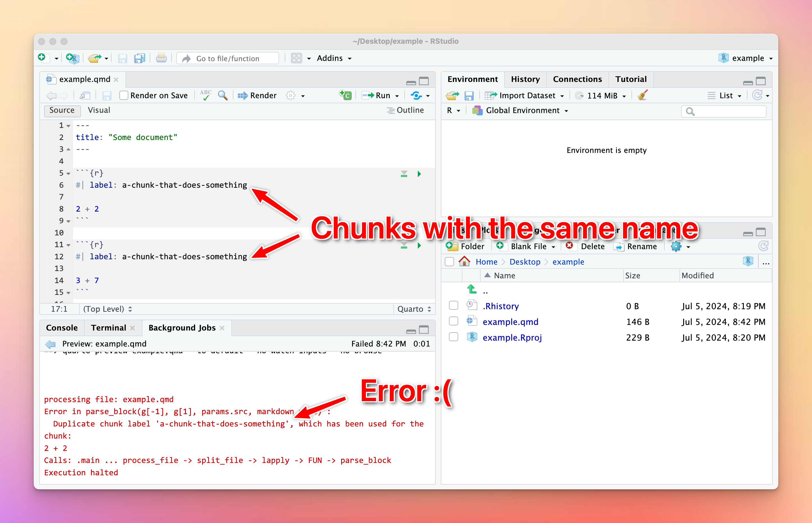
Task: Click the find/replace magnifier icon
Action: 223,95
